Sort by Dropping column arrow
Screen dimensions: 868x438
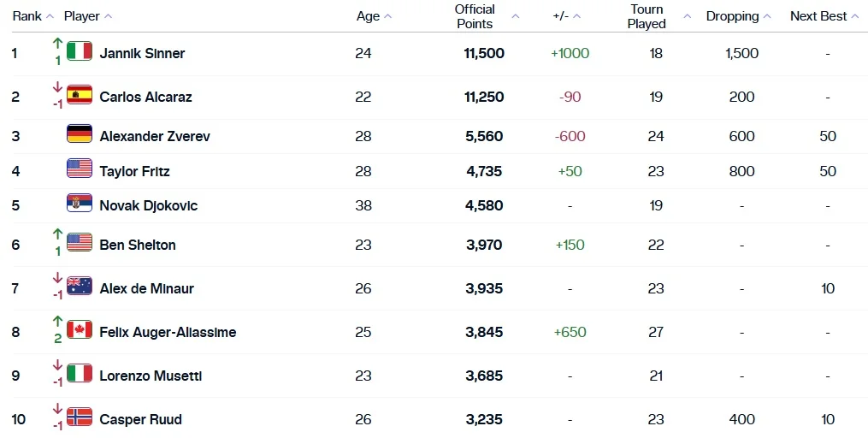point(766,16)
